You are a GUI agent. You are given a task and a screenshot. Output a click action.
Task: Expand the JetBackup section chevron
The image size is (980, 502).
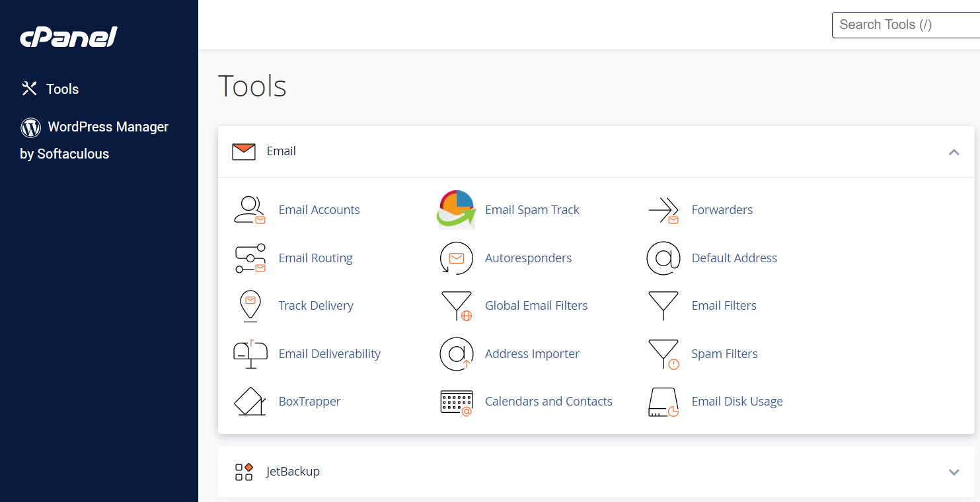click(954, 472)
